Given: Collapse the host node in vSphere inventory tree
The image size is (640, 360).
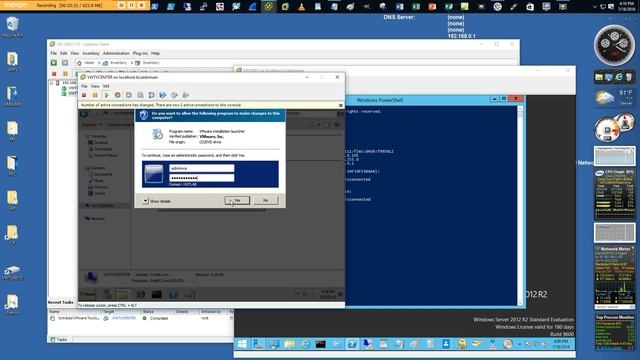Looking at the screenshot, I should [52, 83].
